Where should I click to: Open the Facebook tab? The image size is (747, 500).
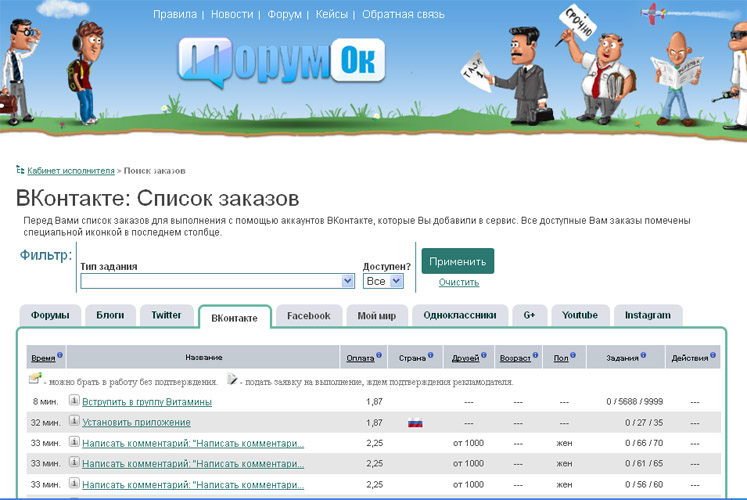click(x=309, y=315)
